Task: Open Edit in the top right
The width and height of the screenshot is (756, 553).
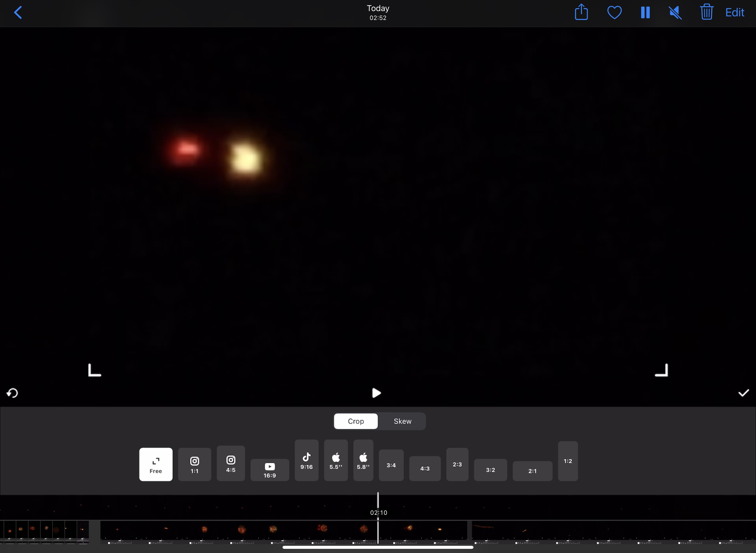Action: coord(735,13)
